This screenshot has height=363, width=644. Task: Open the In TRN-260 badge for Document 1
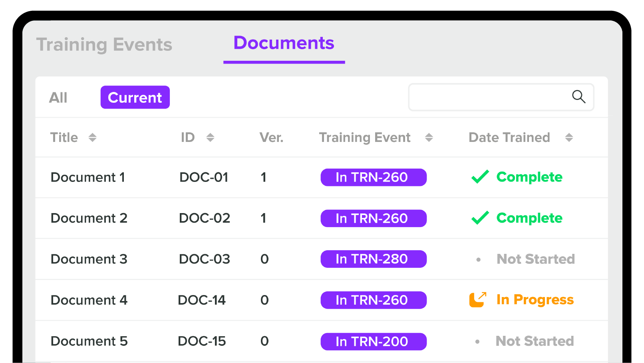373,177
